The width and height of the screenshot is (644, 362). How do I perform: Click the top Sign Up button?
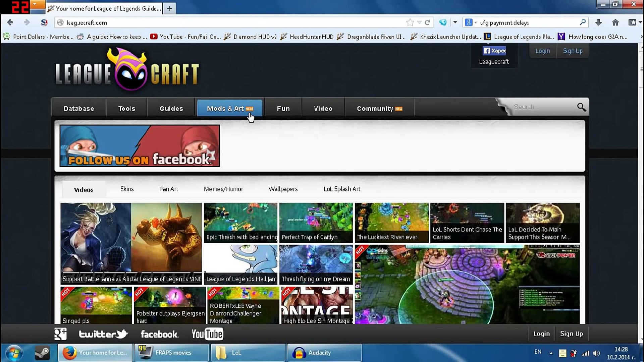(x=572, y=51)
